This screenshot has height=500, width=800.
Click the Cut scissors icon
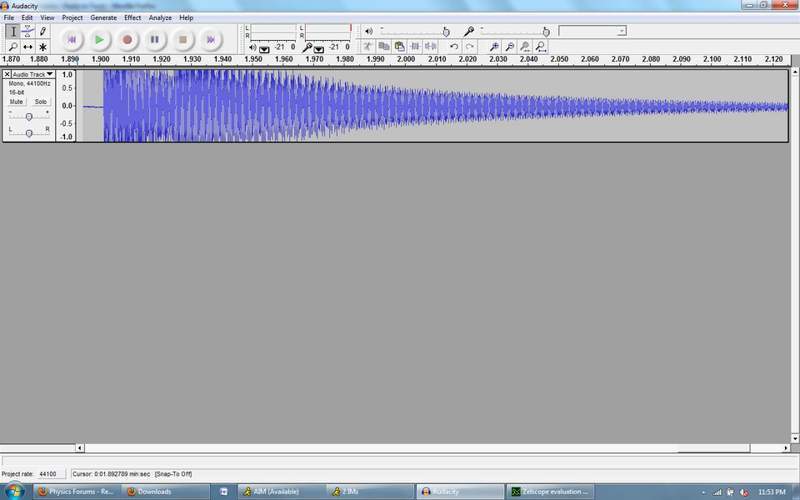(367, 47)
